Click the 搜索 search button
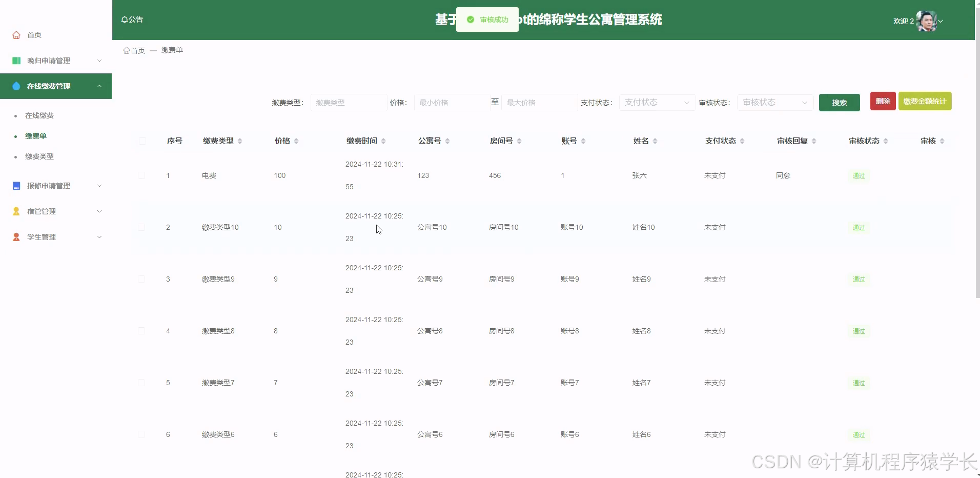 839,102
